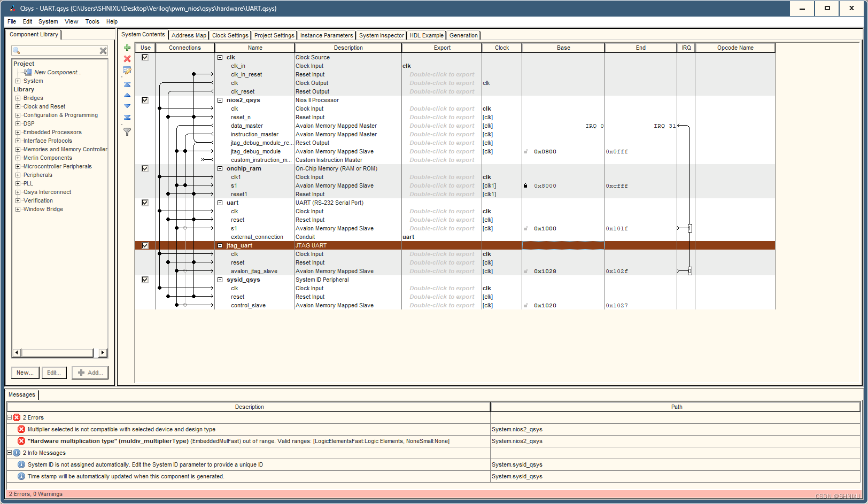868x504 pixels.
Task: Collapse the 2 Errors message group
Action: 9,417
